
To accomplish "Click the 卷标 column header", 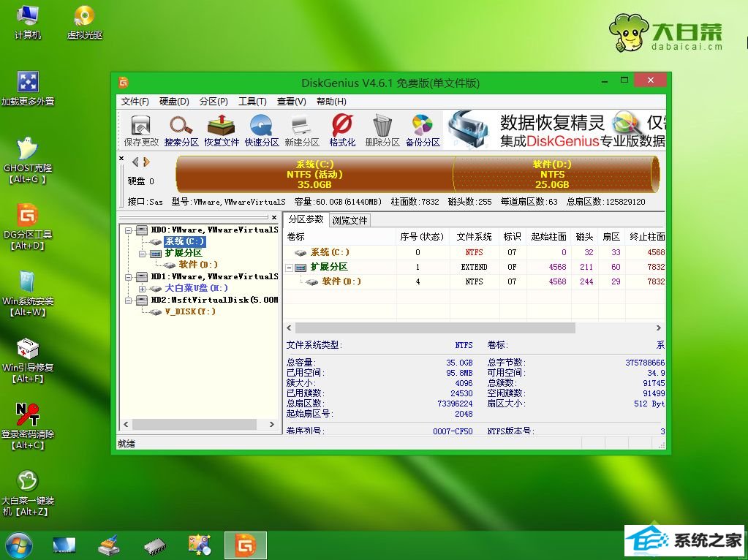I will (341, 237).
